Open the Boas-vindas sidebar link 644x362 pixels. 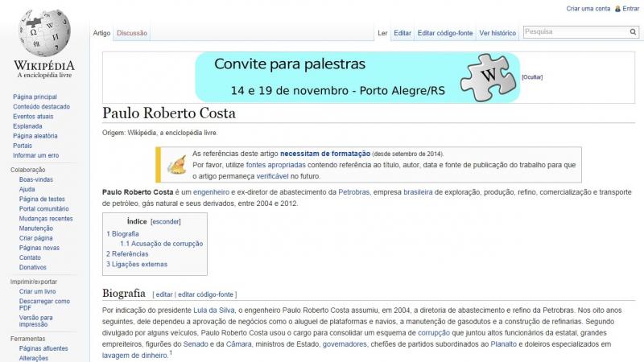coord(35,179)
